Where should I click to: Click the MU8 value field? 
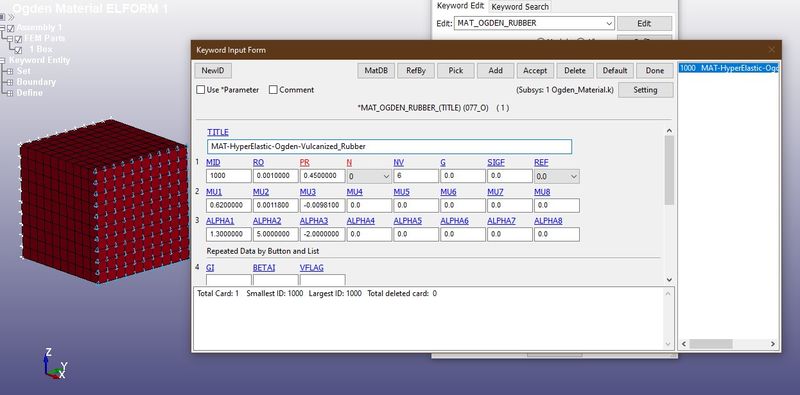pyautogui.click(x=557, y=205)
